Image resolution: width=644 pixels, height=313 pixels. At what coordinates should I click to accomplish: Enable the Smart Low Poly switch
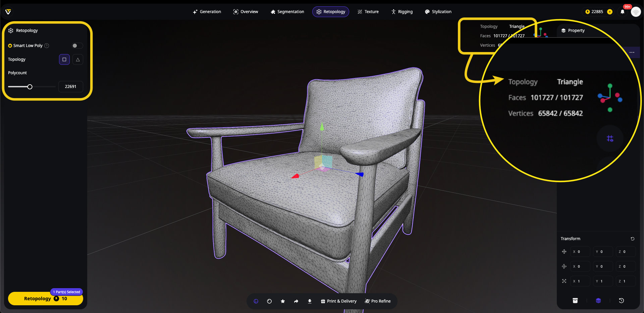pos(77,46)
